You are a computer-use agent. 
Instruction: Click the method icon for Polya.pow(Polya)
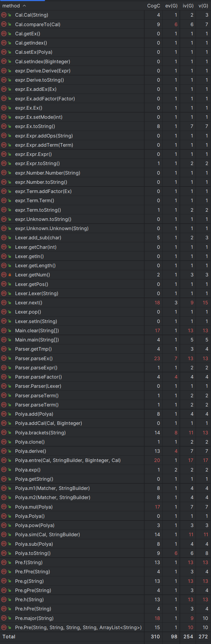4,525
